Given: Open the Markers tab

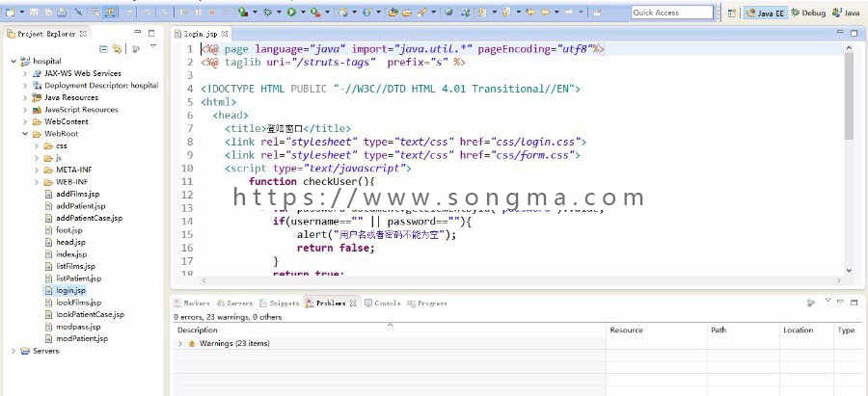Looking at the screenshot, I should (x=192, y=304).
